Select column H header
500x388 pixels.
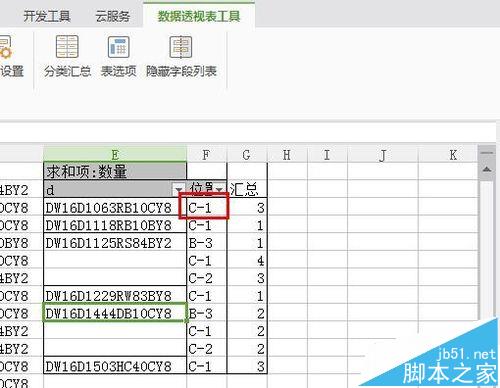tap(287, 155)
